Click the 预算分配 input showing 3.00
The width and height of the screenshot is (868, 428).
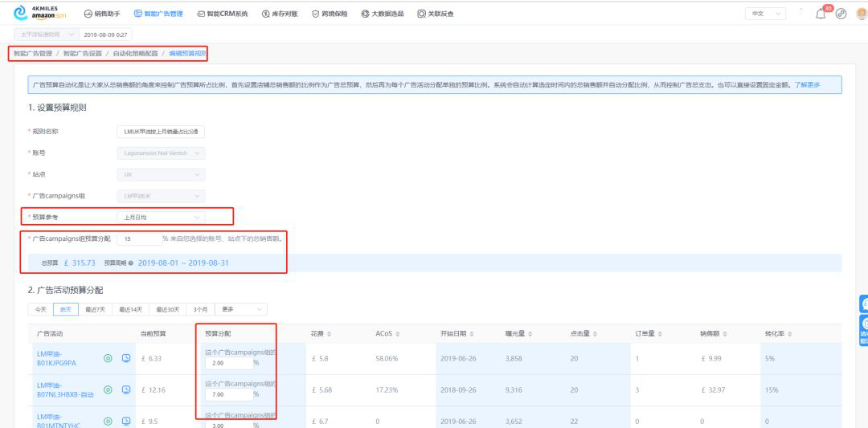pyautogui.click(x=228, y=425)
